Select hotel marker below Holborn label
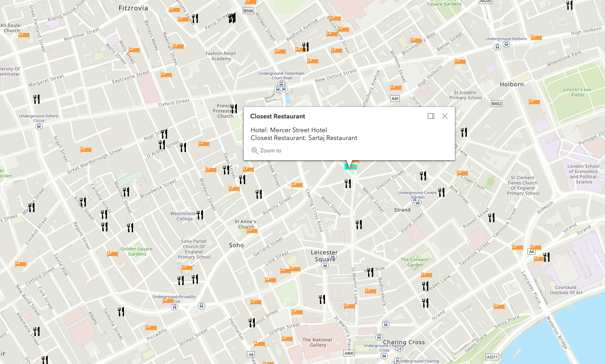The width and height of the screenshot is (605, 364). [534, 101]
